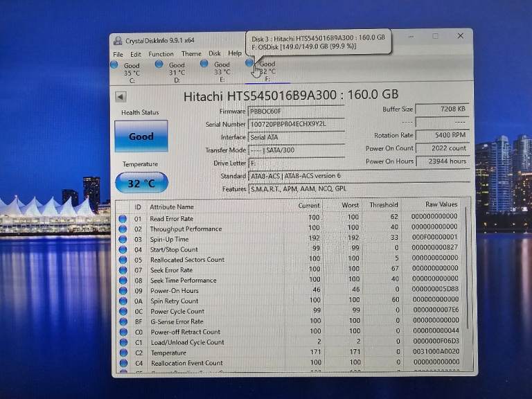The image size is (532, 399).
Task: Click the status icon for Power-On Hours row
Action: point(123,291)
